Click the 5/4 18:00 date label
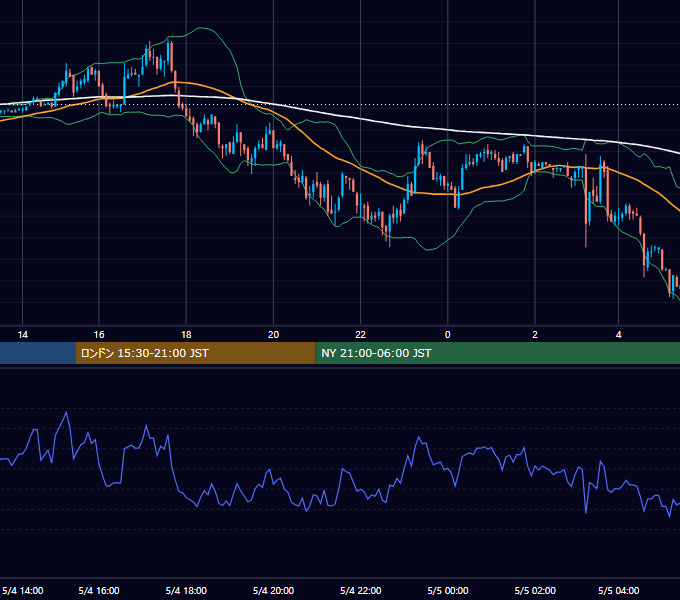The width and height of the screenshot is (680, 600). point(186,590)
